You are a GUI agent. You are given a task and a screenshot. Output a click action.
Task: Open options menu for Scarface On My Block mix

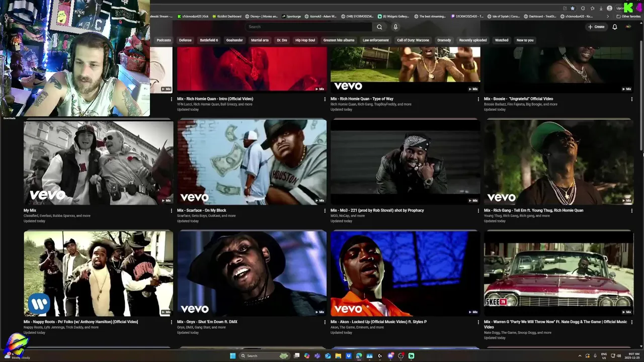(325, 211)
